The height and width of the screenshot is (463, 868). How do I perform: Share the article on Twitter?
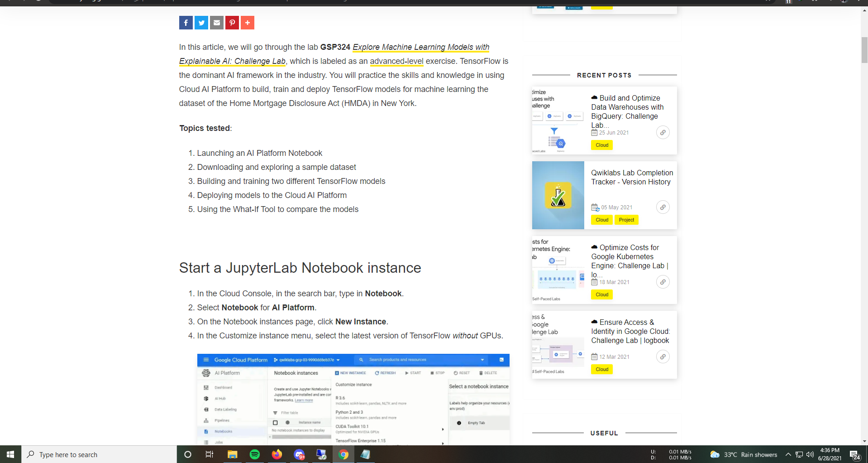coord(201,23)
